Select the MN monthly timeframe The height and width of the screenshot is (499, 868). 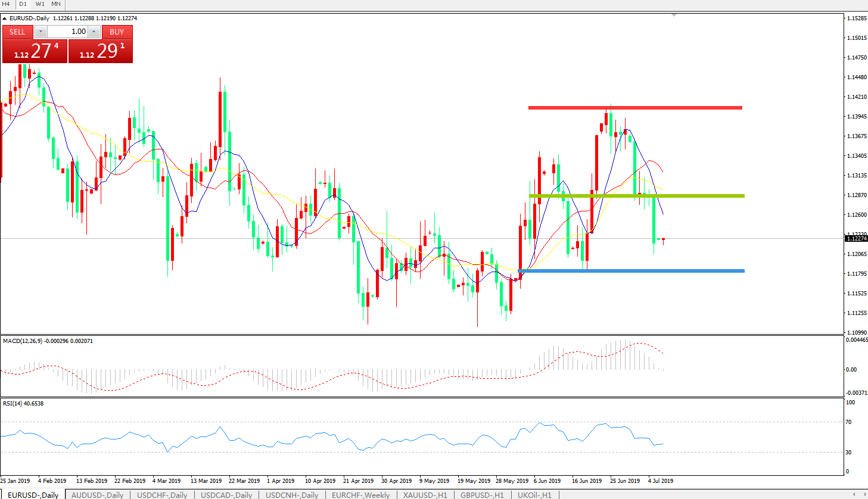(56, 4)
